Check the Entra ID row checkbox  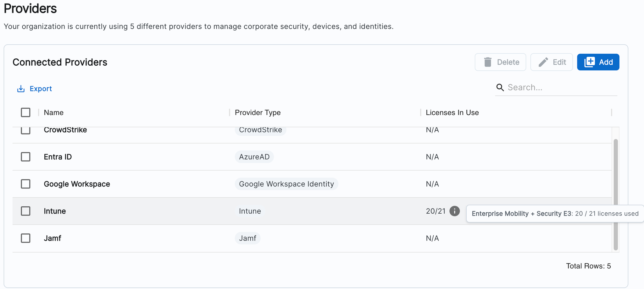[x=25, y=157]
